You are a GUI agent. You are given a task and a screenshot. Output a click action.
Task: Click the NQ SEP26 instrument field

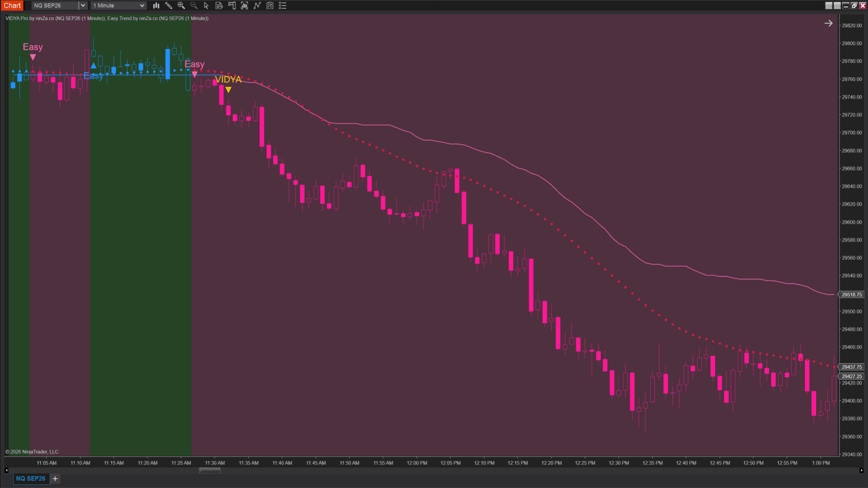55,5
